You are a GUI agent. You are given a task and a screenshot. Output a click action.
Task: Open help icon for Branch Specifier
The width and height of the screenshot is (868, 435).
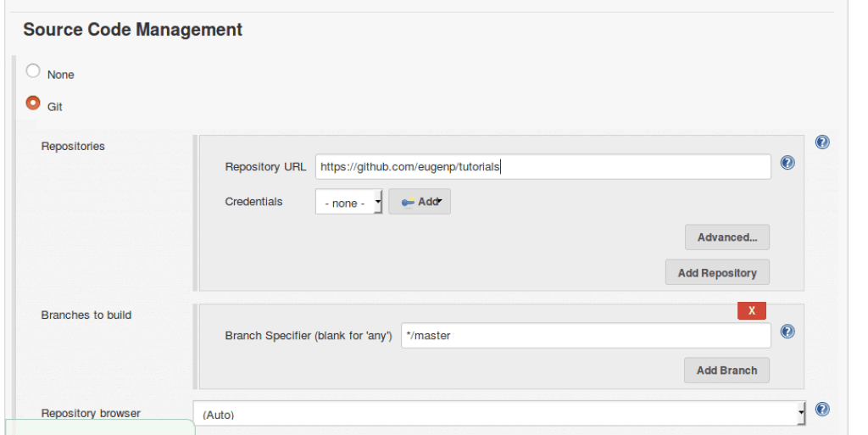(787, 332)
